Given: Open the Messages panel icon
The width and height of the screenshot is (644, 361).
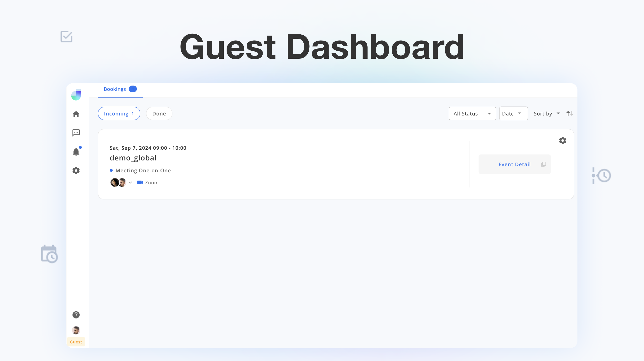Looking at the screenshot, I should [76, 133].
